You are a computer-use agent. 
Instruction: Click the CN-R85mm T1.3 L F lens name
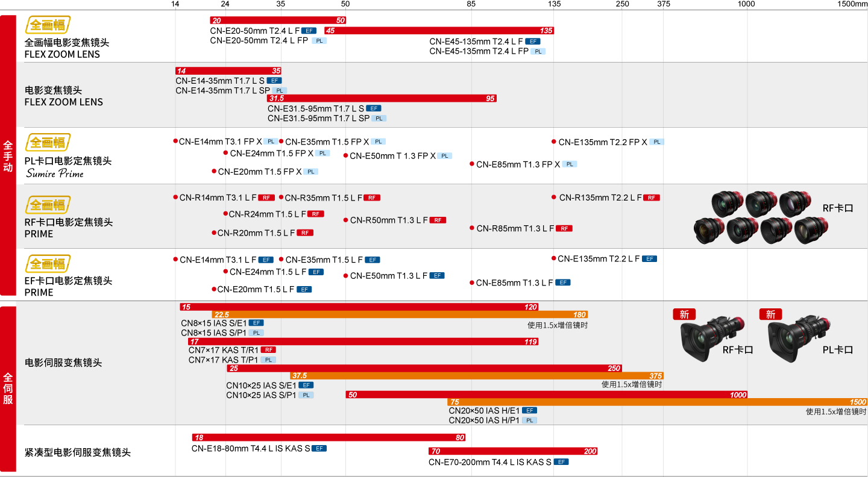click(x=515, y=229)
